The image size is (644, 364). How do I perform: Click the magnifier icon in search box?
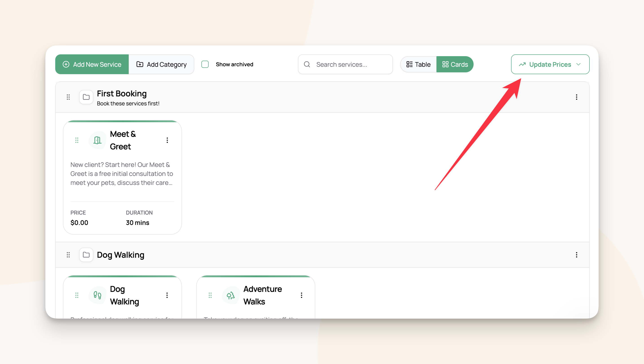pyautogui.click(x=307, y=64)
